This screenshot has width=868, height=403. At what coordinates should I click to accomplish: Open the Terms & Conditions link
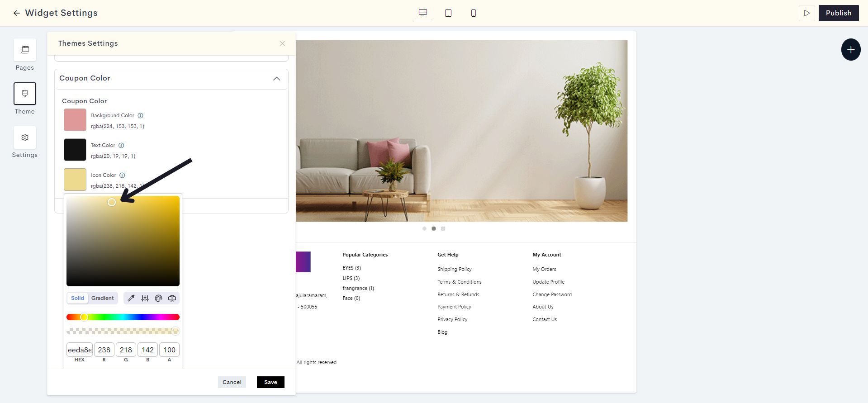(x=460, y=282)
